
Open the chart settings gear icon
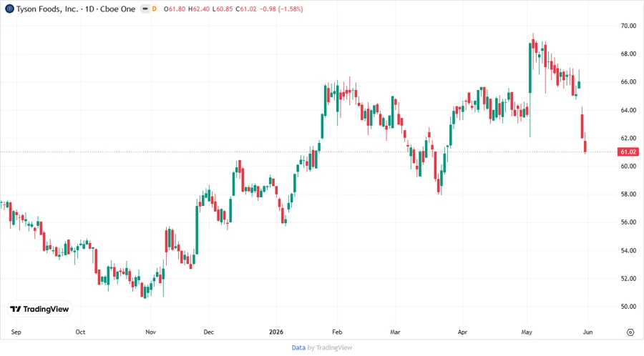[x=630, y=332]
